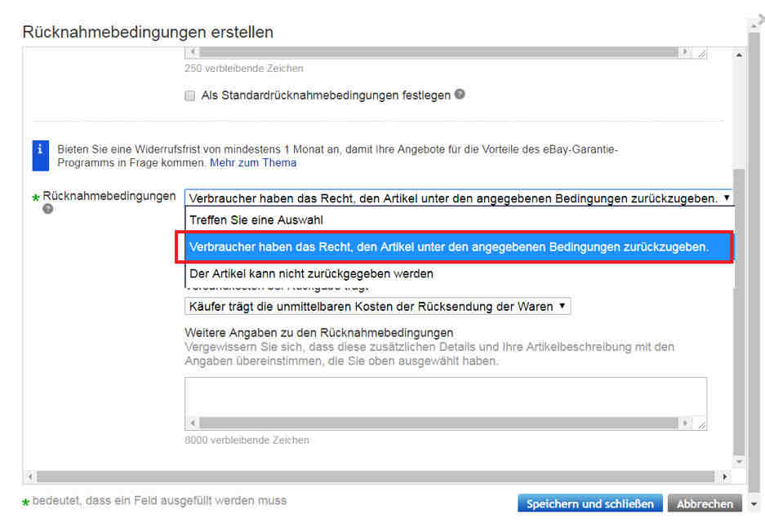765x532 pixels.
Task: Click the 'Weitere Angaben' text area
Action: point(446,397)
